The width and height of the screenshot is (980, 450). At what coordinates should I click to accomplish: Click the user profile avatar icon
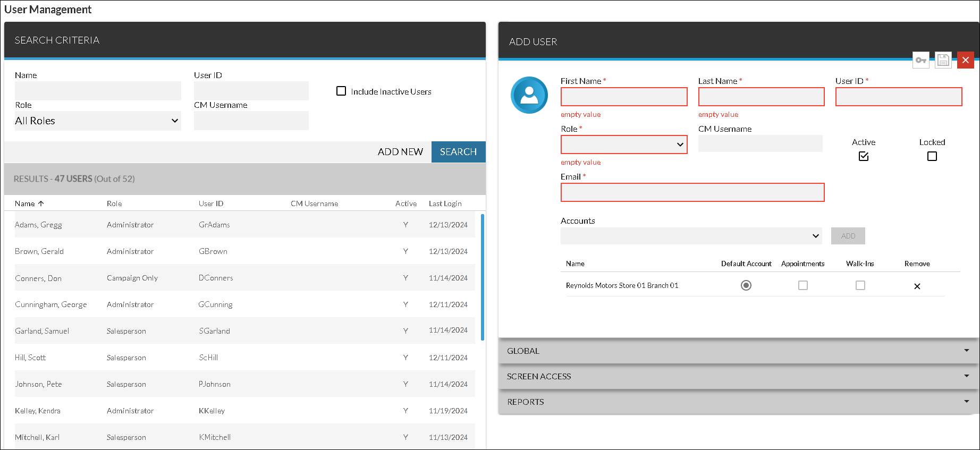(529, 95)
